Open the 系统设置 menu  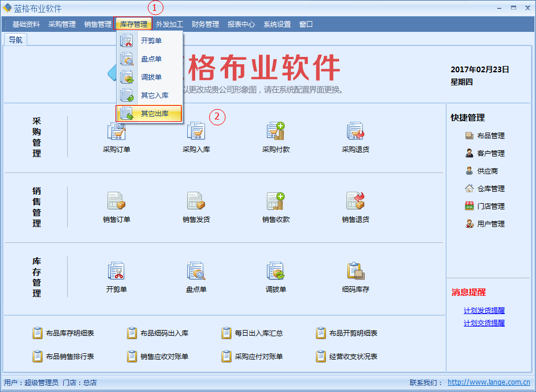point(277,24)
